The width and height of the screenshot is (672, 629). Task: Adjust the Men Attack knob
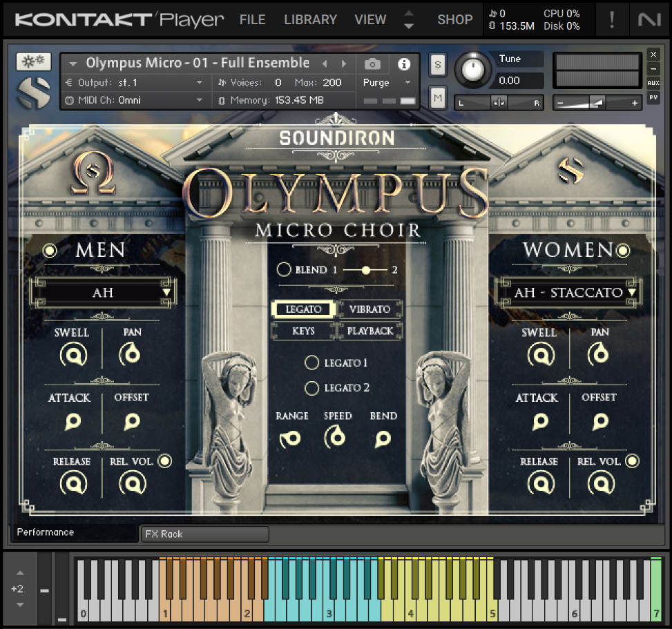click(x=73, y=421)
